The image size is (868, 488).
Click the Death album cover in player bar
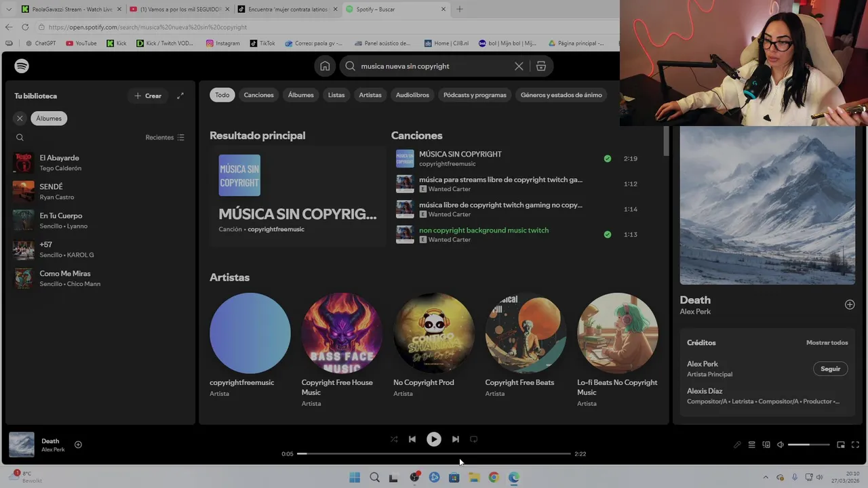coord(22,445)
